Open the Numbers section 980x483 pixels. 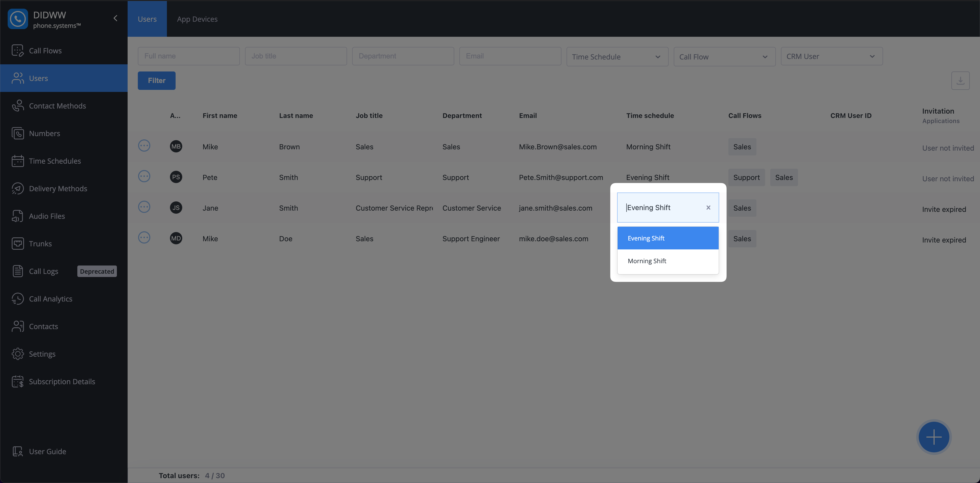[x=64, y=133]
